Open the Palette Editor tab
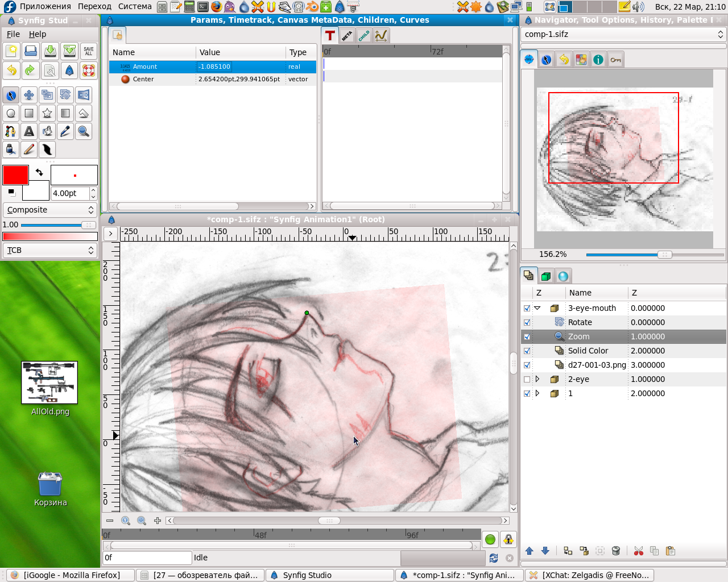The image size is (728, 582). click(581, 60)
